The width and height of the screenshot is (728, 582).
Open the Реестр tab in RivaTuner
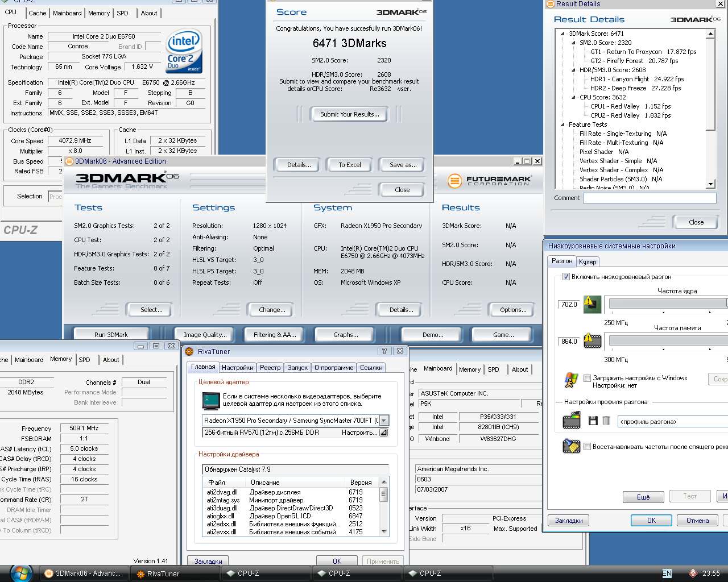(x=270, y=368)
